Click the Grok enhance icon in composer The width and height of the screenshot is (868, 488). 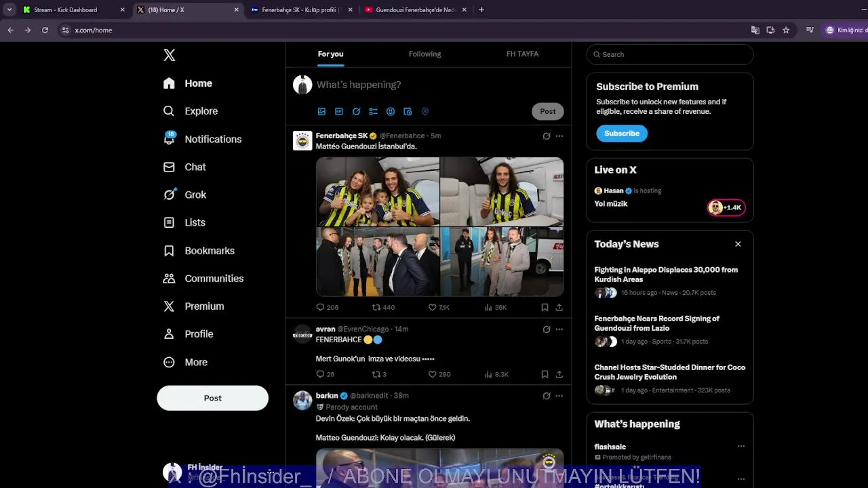click(x=356, y=111)
